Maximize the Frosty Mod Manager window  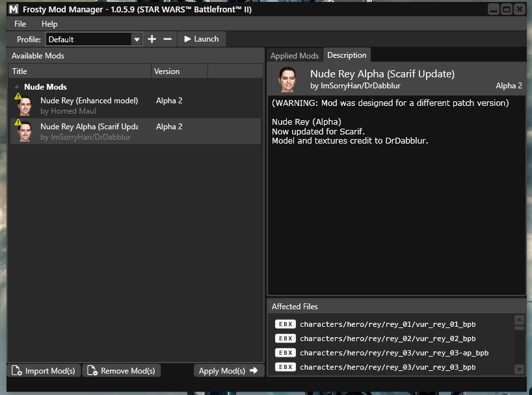pos(507,9)
